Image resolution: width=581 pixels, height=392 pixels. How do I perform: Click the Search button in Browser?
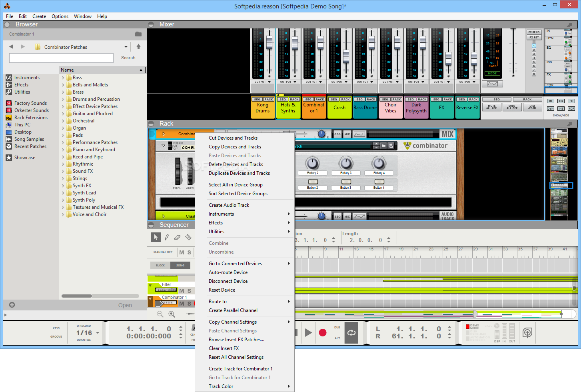click(x=128, y=58)
